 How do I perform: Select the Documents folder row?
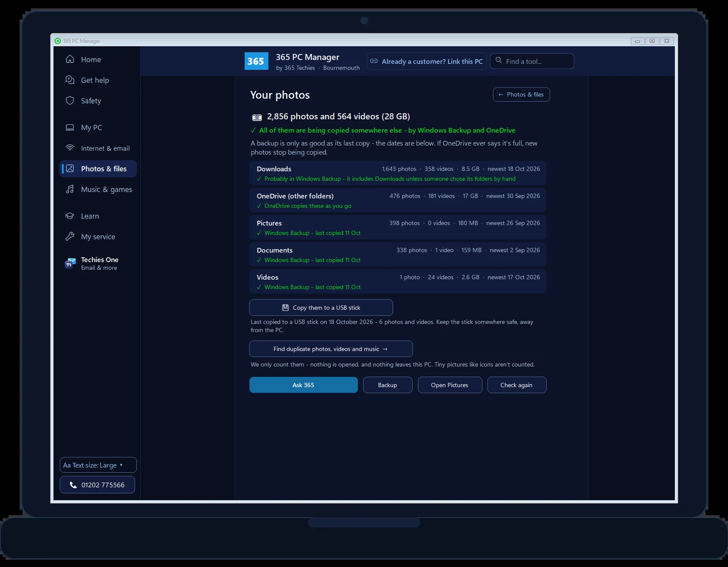click(398, 254)
